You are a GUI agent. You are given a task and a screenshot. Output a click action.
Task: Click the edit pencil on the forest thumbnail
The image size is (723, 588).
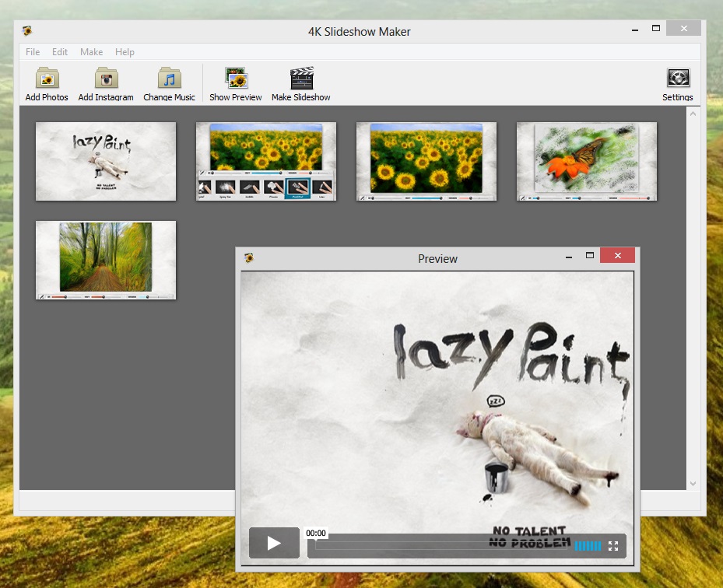(41, 296)
